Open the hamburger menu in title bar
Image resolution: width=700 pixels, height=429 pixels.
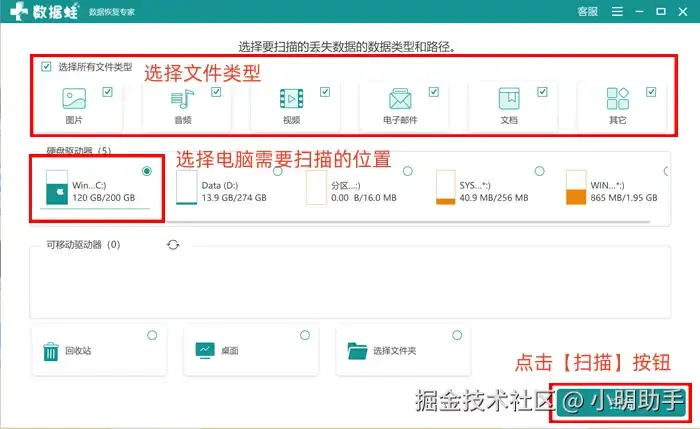[x=617, y=11]
